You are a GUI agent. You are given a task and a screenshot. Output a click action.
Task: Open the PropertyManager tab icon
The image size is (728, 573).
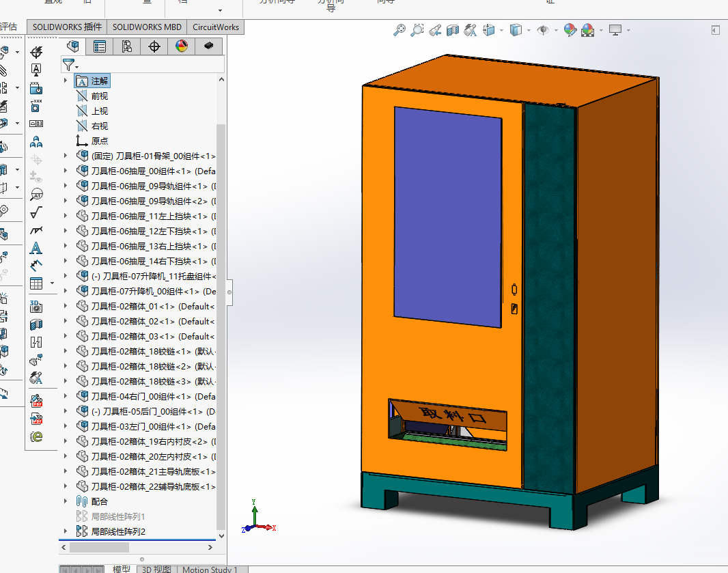coord(99,46)
